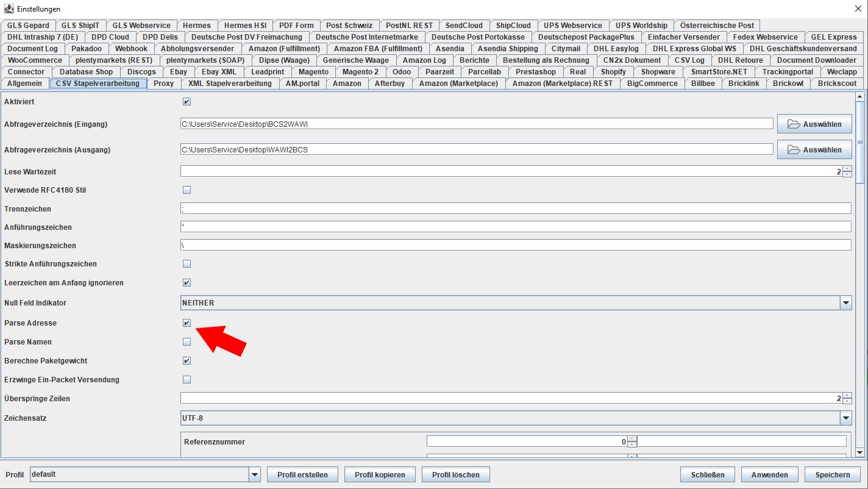Screen dimensions: 868x489
Task: Switch to the Allgemein tab
Action: [x=25, y=84]
